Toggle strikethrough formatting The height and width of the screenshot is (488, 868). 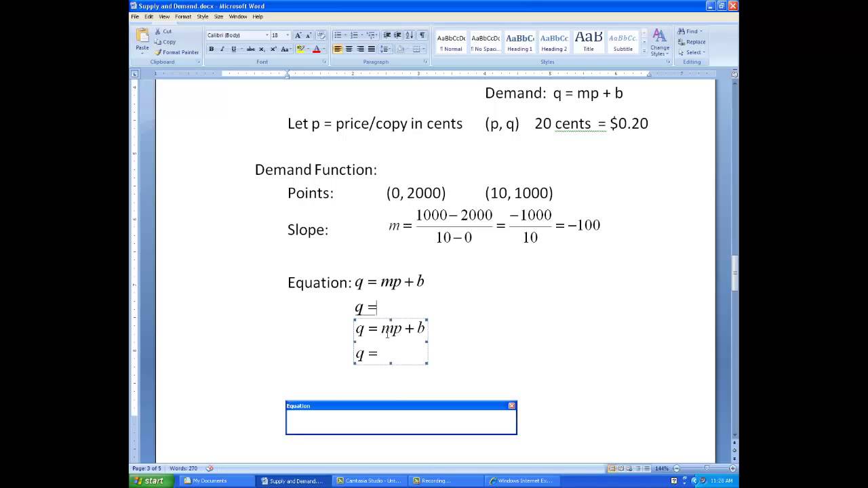(x=251, y=49)
